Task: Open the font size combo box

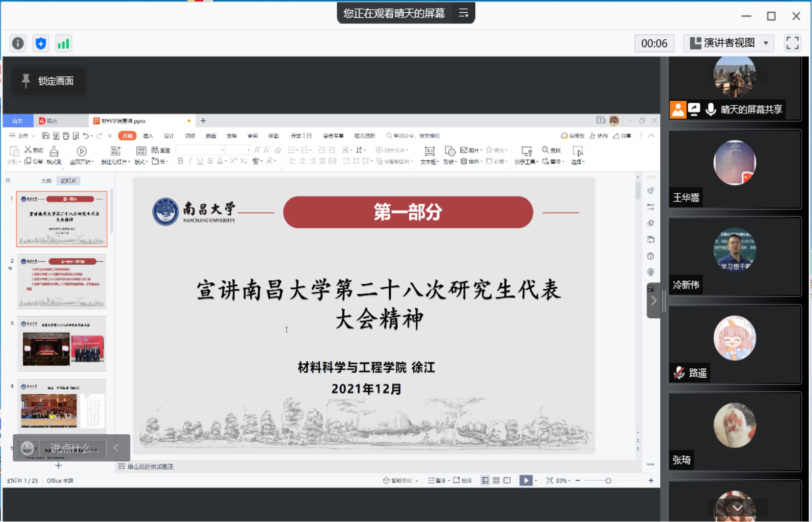Action: coord(238,150)
